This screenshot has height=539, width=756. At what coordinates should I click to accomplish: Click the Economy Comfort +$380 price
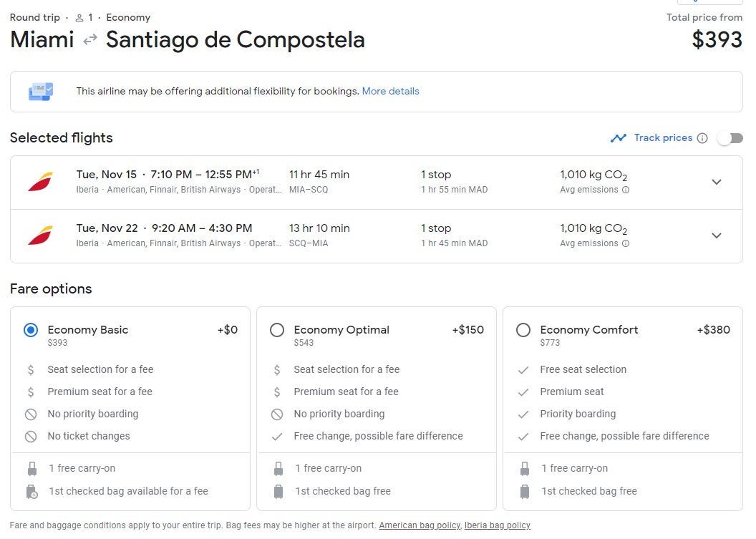[713, 330]
